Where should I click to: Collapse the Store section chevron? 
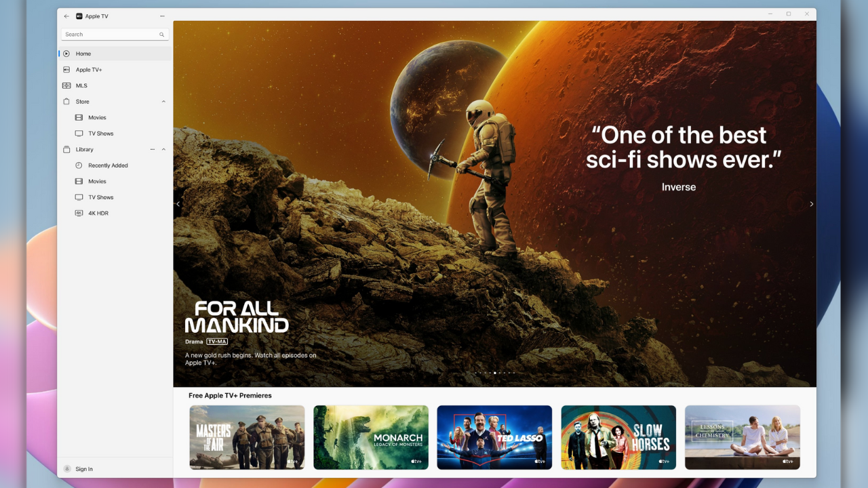163,102
